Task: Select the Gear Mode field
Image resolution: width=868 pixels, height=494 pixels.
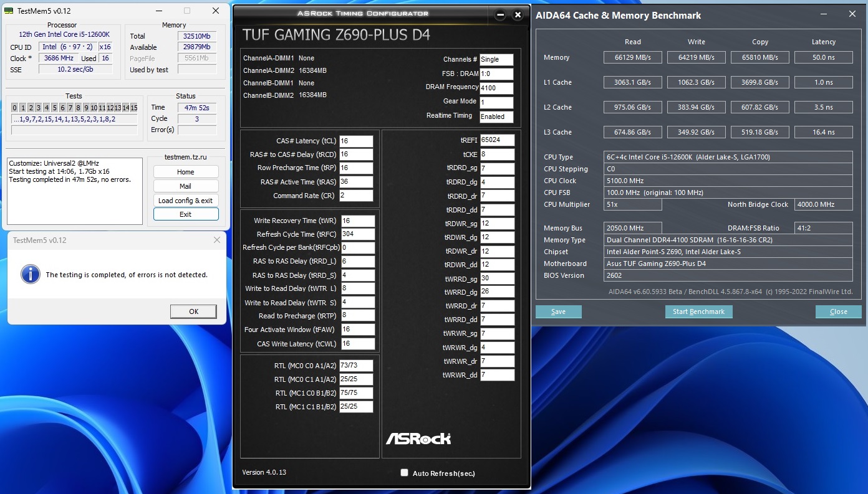Action: 496,103
